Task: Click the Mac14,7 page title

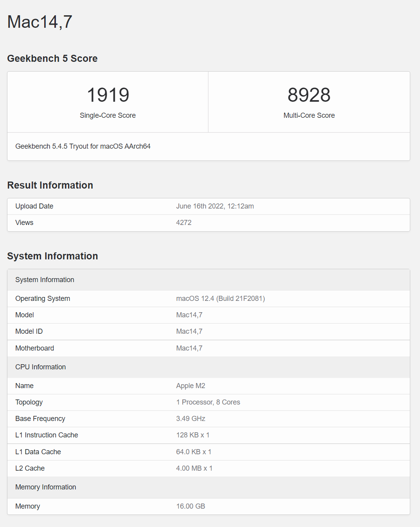Action: [x=40, y=22]
